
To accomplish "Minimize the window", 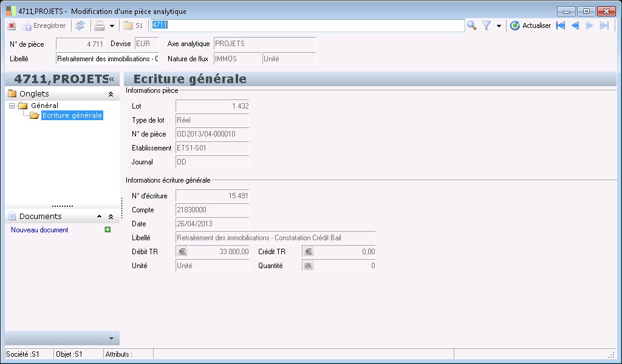I will (566, 11).
